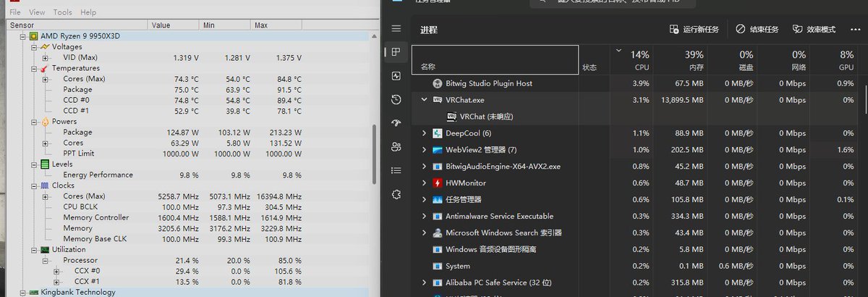The height and width of the screenshot is (297, 868).
Task: Click the VRChat.exe process icon
Action: click(438, 100)
